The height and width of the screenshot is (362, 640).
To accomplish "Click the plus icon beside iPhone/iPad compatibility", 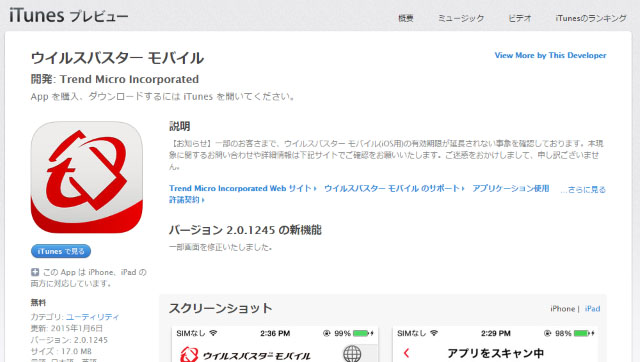I will [x=35, y=272].
